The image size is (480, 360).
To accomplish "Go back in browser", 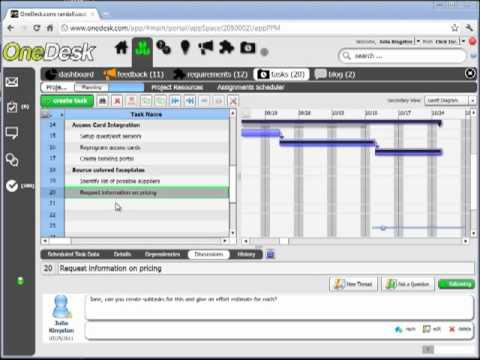I will tap(11, 28).
